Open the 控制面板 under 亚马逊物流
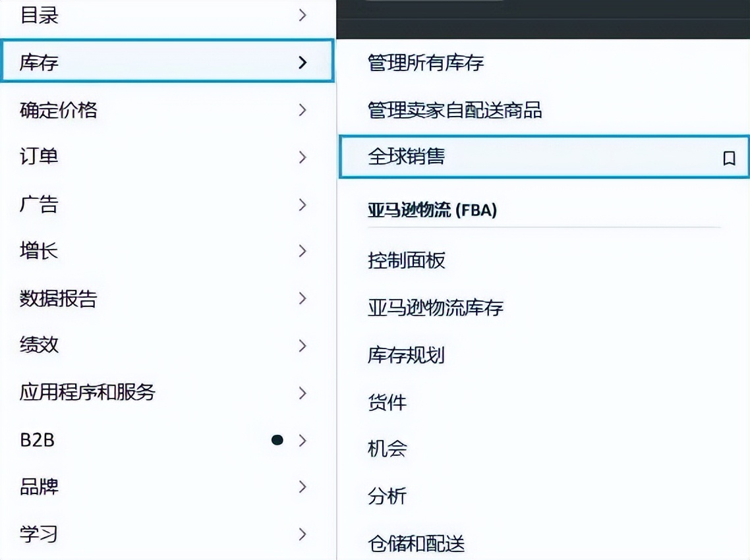 coord(406,261)
